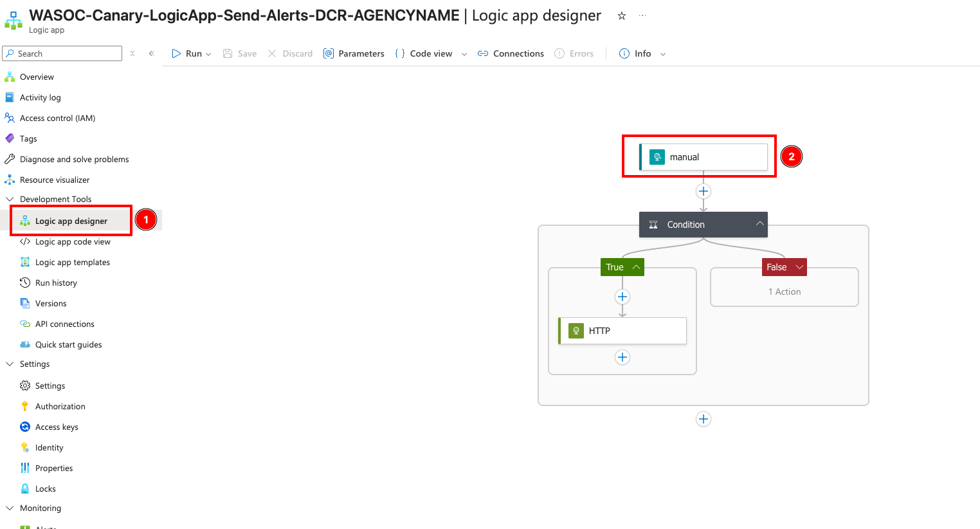
Task: Expand the False branch showing 1 Action
Action: [x=799, y=266]
